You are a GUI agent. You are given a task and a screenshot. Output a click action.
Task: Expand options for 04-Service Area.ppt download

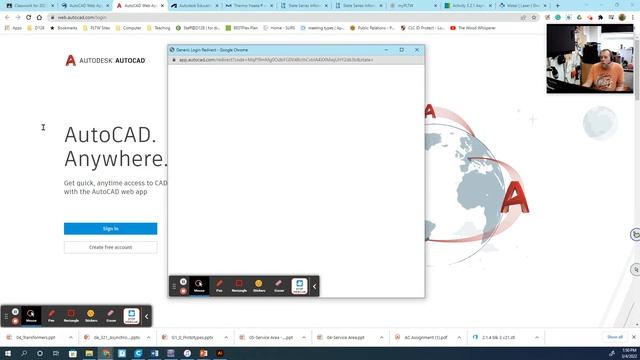click(381, 338)
